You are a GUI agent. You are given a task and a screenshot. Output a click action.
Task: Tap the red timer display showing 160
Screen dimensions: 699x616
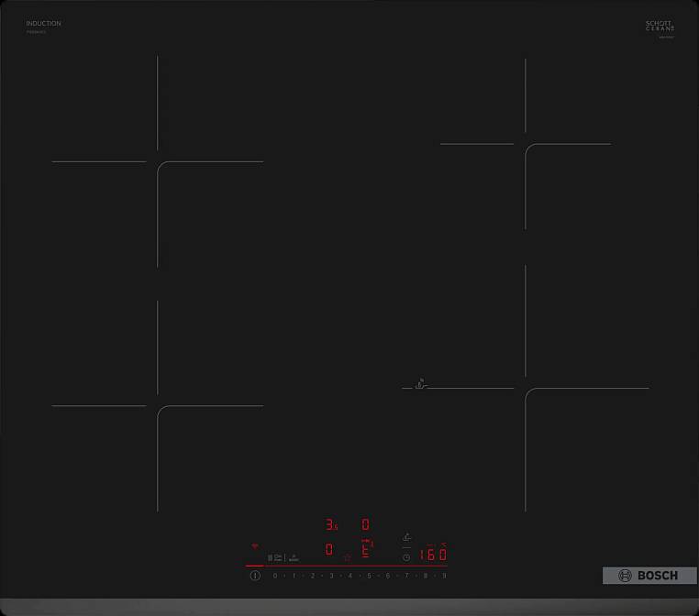pos(432,555)
